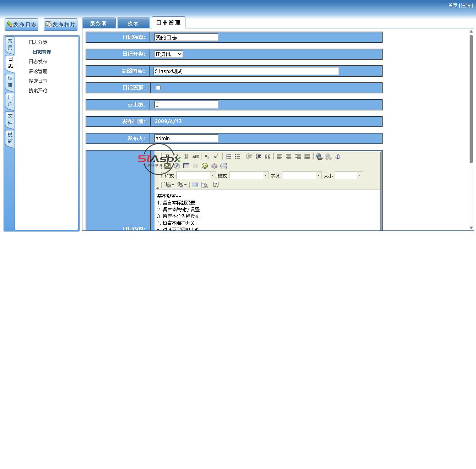The width and height of the screenshot is (476, 469).
Task: Align text right
Action: pyautogui.click(x=298, y=157)
